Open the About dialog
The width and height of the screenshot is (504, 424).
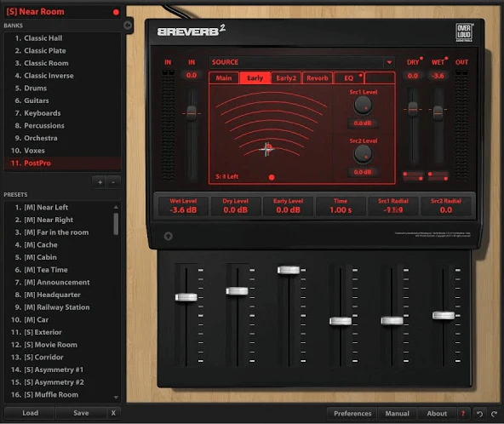click(437, 414)
